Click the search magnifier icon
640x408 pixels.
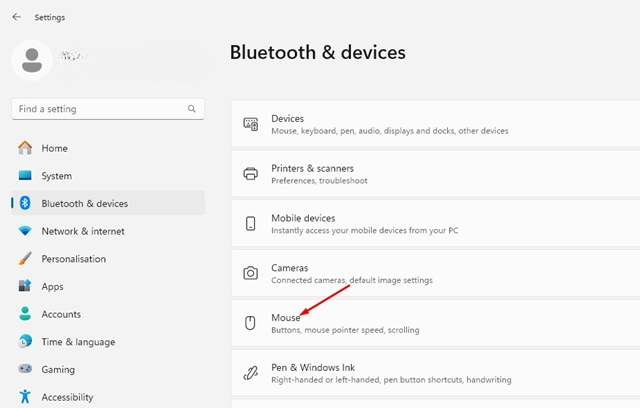pos(191,109)
